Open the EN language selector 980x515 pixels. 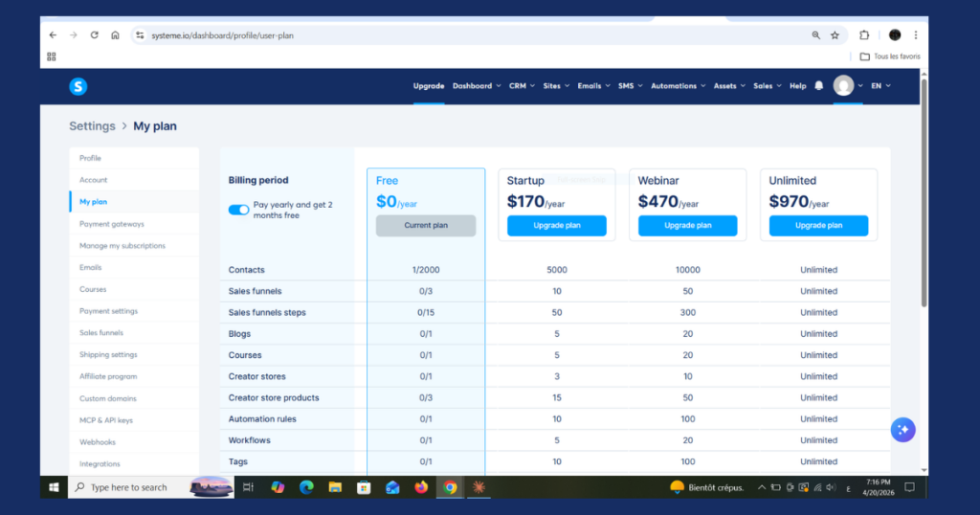coord(880,86)
